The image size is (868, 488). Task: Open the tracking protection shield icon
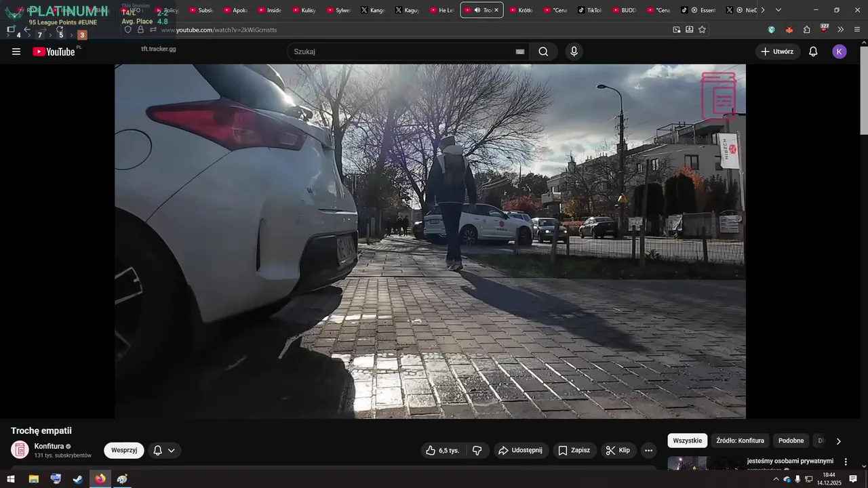pos(128,30)
